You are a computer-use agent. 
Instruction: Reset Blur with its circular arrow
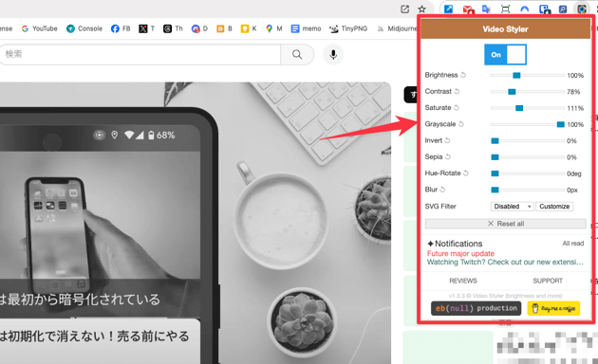click(442, 190)
